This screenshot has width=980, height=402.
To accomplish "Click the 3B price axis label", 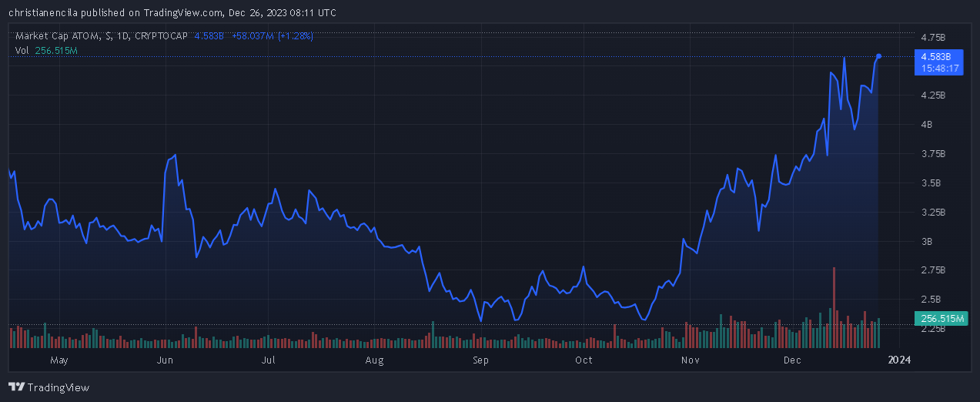I will pos(927,241).
